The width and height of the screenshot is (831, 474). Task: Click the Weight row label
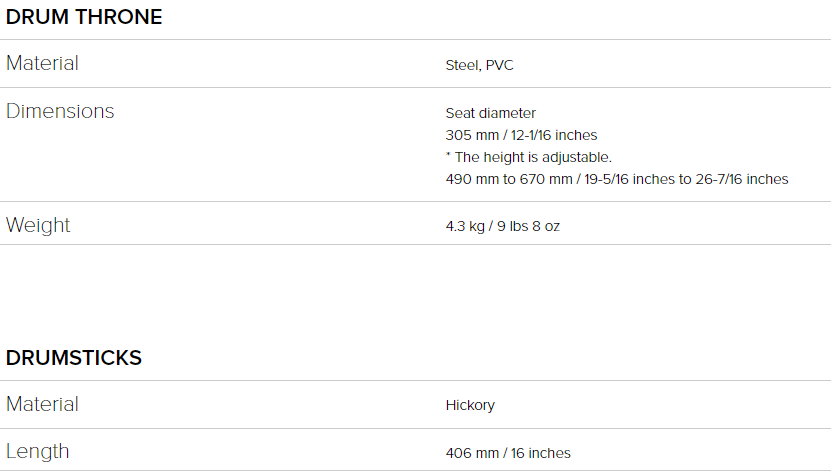[x=38, y=225]
